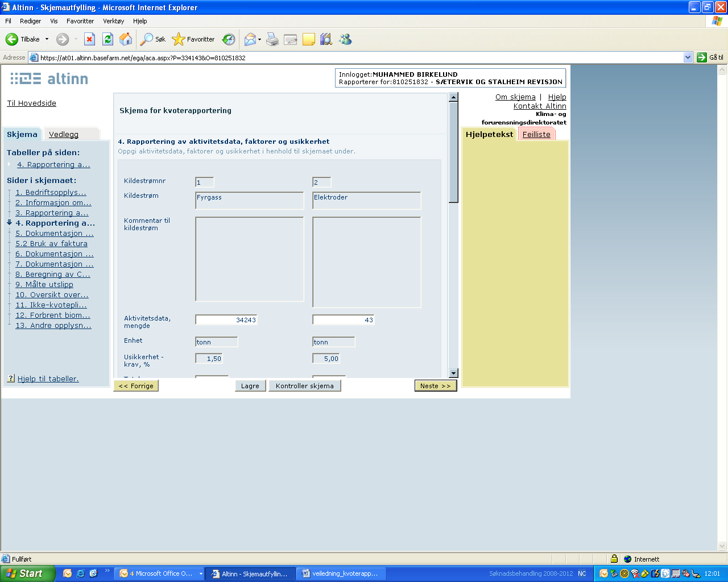The height and width of the screenshot is (582, 728).
Task: Click the Altinn - Skjemautfylling taskbar button
Action: click(x=250, y=574)
